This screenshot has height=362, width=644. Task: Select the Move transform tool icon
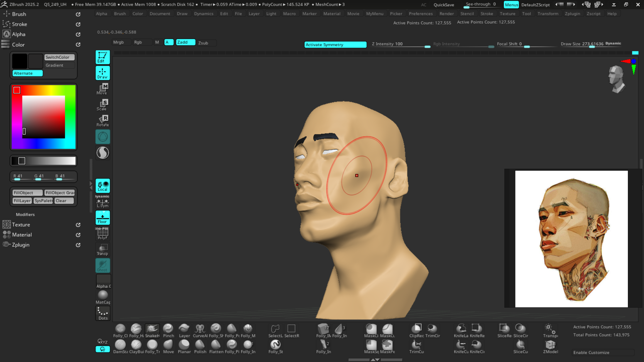click(x=102, y=89)
